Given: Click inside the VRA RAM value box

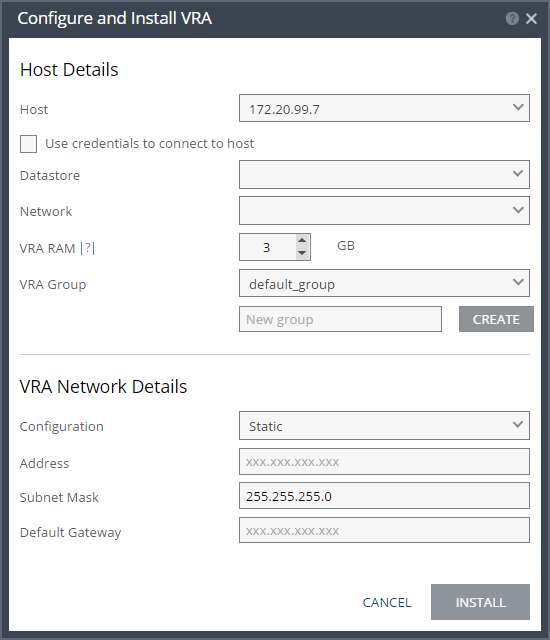Looking at the screenshot, I should tap(268, 247).
